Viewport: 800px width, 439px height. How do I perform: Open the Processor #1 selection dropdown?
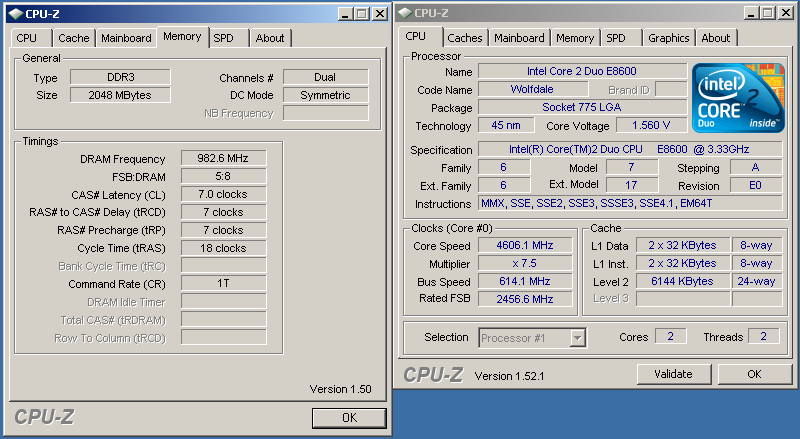[x=578, y=337]
